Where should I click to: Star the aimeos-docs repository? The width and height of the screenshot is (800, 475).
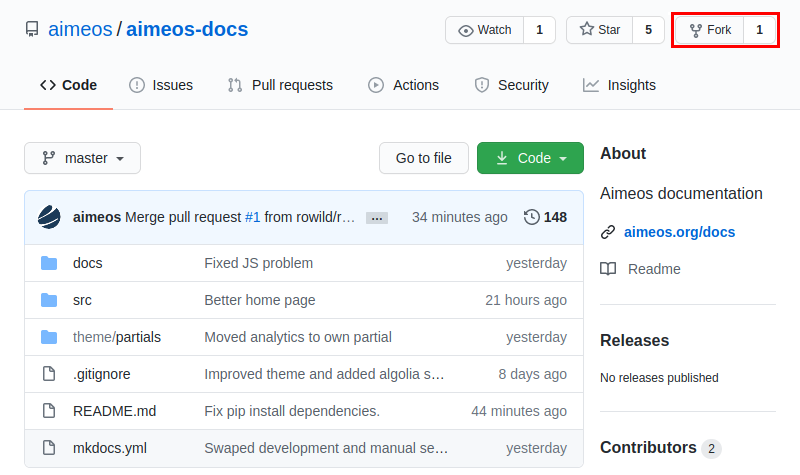coord(599,30)
